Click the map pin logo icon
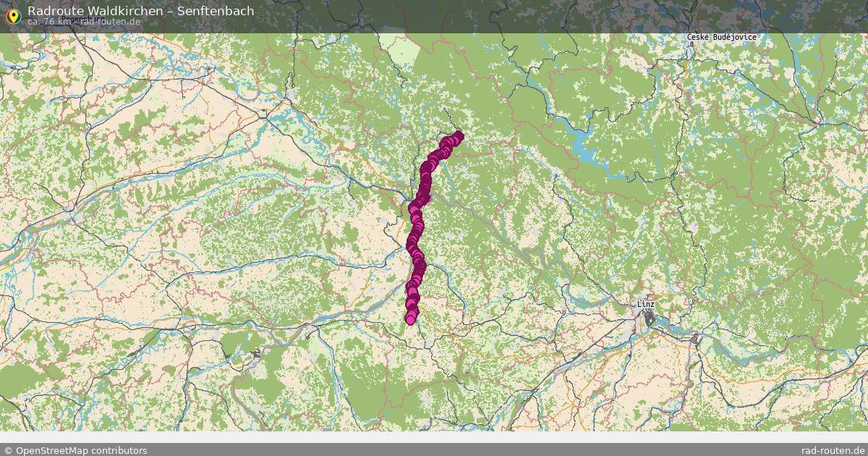This screenshot has width=868, height=456. 13,15
